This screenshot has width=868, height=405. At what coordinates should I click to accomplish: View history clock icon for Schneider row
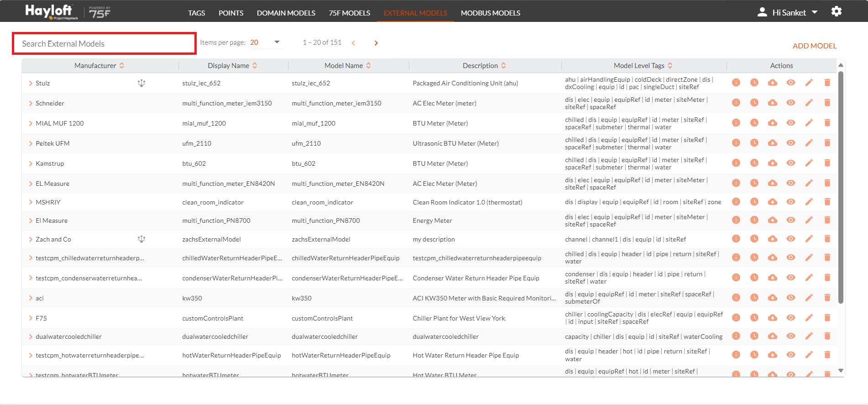pyautogui.click(x=754, y=103)
